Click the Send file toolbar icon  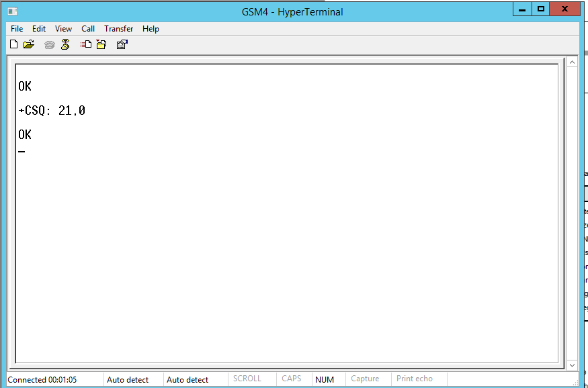click(x=86, y=45)
